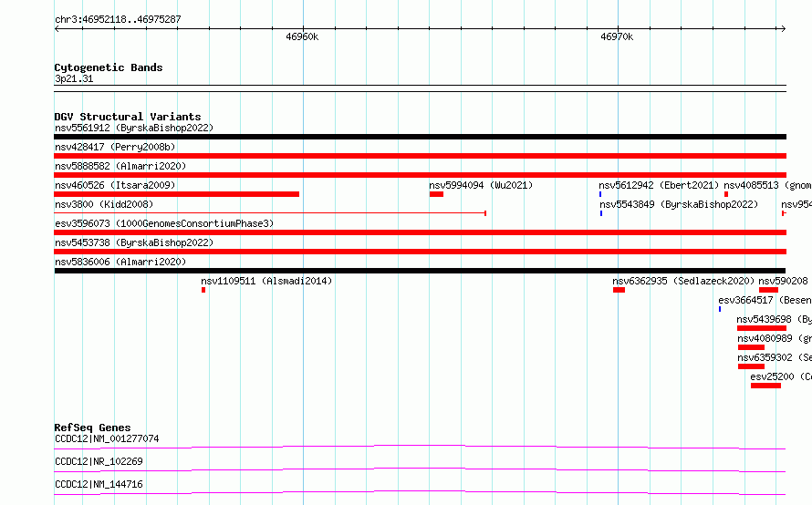Image resolution: width=812 pixels, height=505 pixels.
Task: Click the left arrowhead of the ruler
Action: [x=57, y=28]
